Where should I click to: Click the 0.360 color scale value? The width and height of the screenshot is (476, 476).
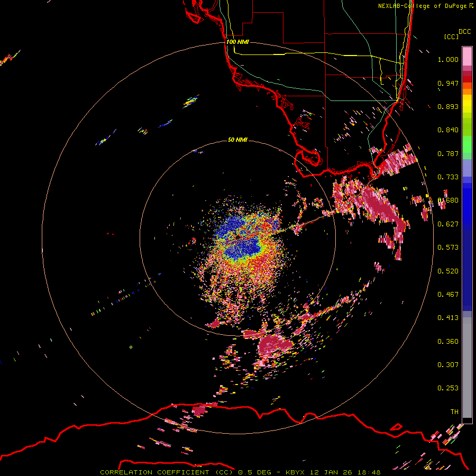(448, 342)
